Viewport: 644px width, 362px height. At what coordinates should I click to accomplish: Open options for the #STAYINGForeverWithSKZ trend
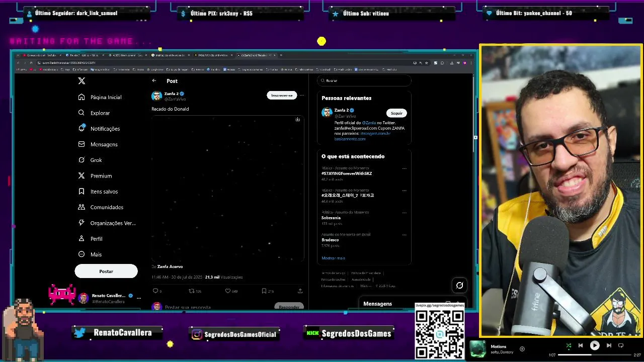click(x=404, y=169)
